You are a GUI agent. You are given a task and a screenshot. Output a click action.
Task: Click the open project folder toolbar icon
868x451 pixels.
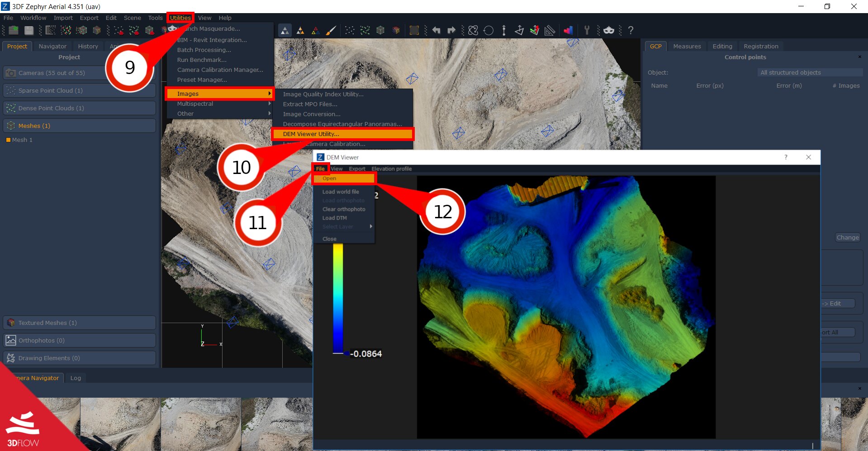click(x=14, y=30)
